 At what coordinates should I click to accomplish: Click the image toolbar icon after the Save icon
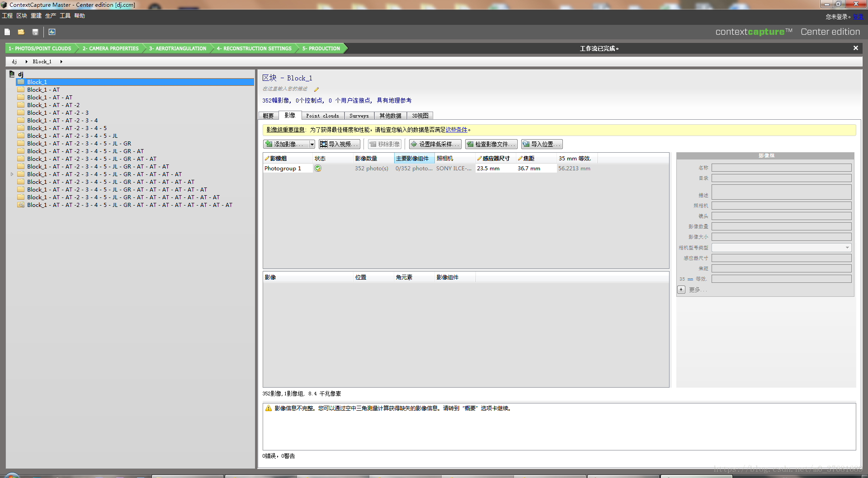pos(52,32)
